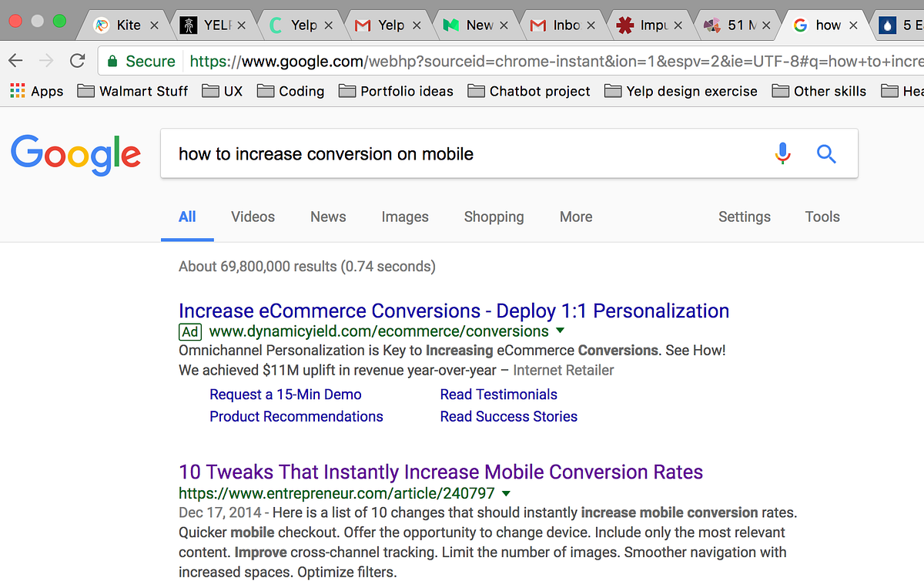The height and width of the screenshot is (588, 924).
Task: Open the Coding bookmark folder
Action: click(x=291, y=91)
